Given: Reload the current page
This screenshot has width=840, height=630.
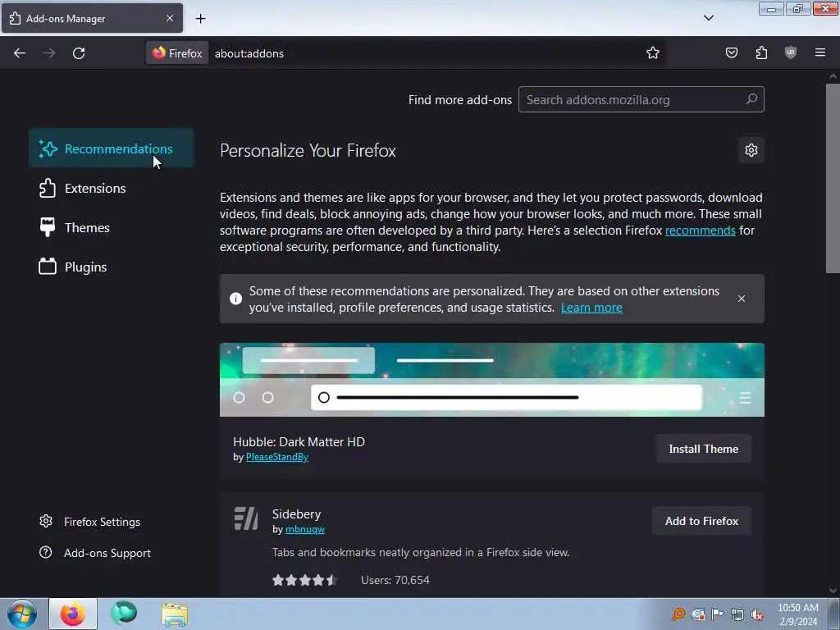Looking at the screenshot, I should (79, 53).
